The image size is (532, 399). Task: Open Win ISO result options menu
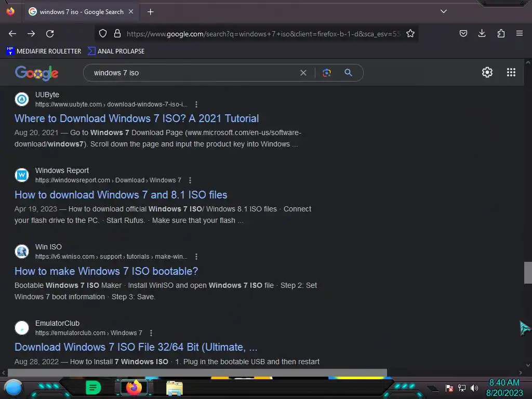[x=196, y=257]
